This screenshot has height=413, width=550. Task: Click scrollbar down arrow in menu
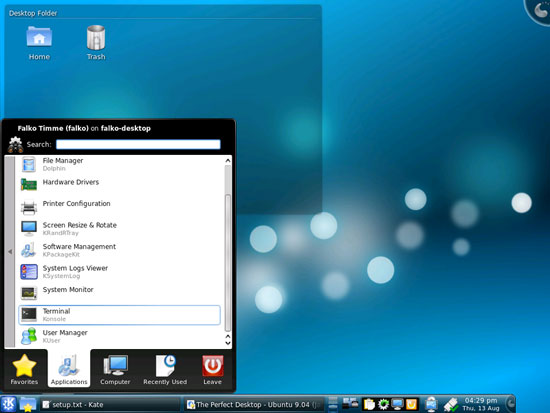point(228,343)
